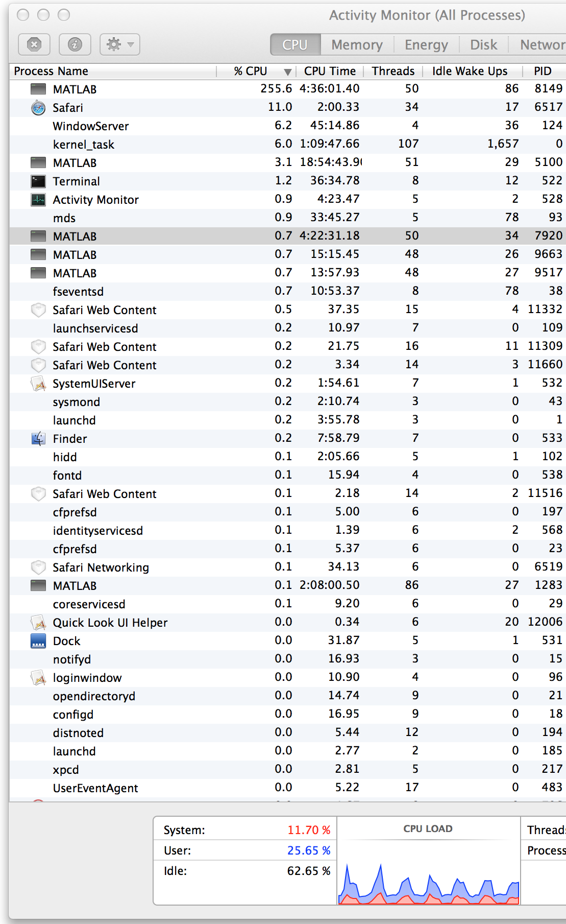Viewport: 566px width, 924px height.
Task: Select cfprefsd name with PID 197
Action: [75, 512]
